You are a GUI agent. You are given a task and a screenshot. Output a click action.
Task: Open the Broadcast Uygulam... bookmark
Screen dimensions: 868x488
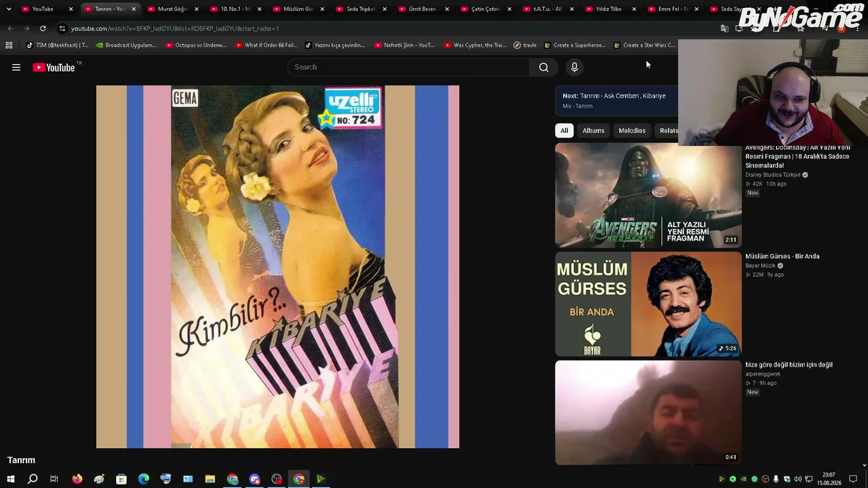click(126, 45)
